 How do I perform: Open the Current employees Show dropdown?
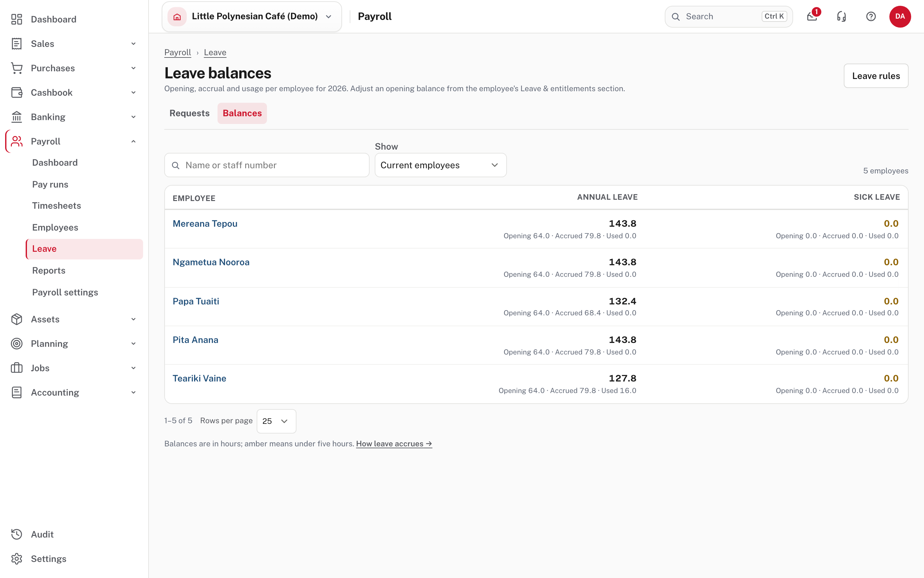(441, 165)
